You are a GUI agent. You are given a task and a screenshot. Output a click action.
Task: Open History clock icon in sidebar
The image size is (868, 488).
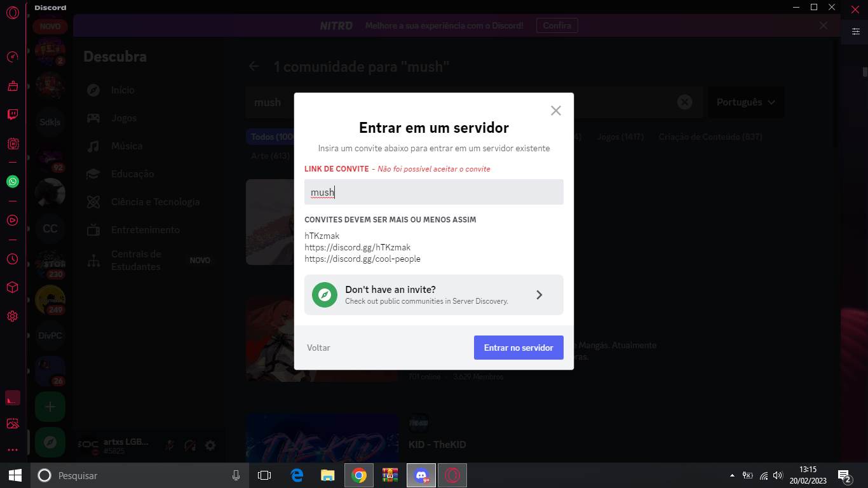tap(12, 259)
